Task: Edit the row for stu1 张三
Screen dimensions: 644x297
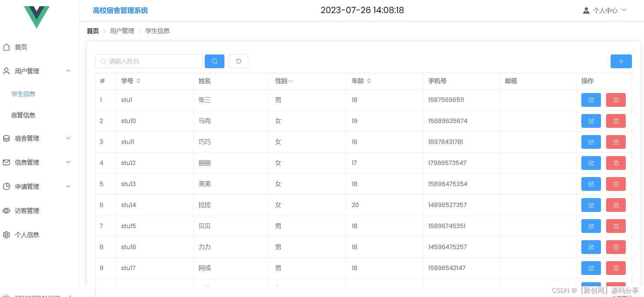Action: [x=591, y=100]
